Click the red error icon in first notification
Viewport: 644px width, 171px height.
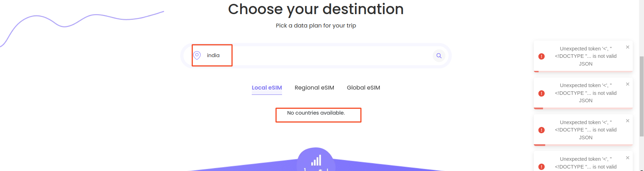click(542, 56)
